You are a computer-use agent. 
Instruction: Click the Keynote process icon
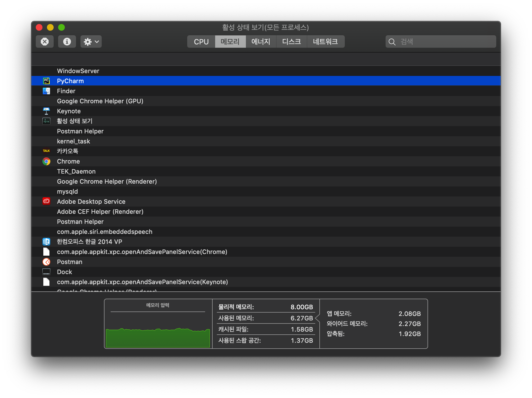46,111
